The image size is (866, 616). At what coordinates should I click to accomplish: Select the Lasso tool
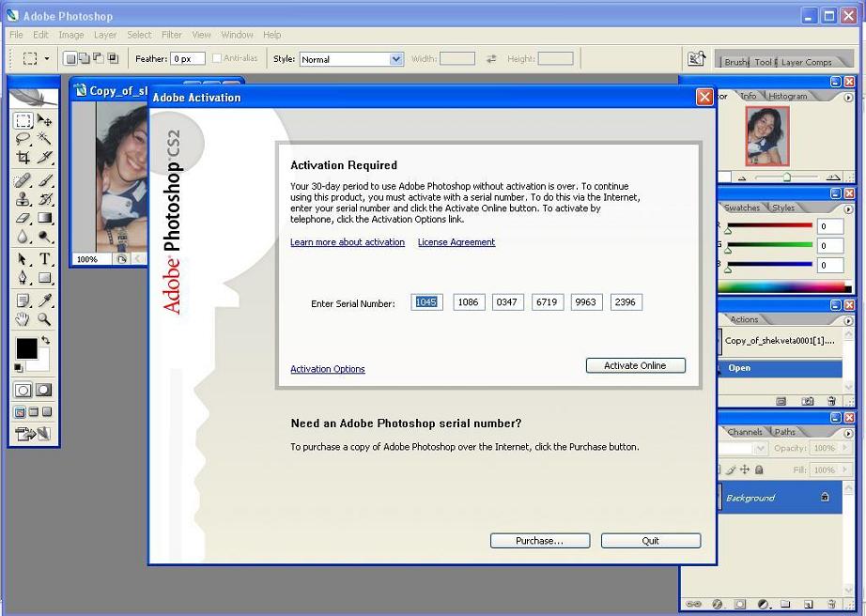pyautogui.click(x=23, y=139)
